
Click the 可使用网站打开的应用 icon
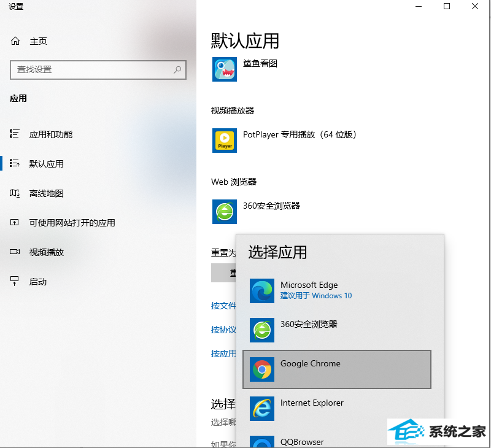point(14,223)
